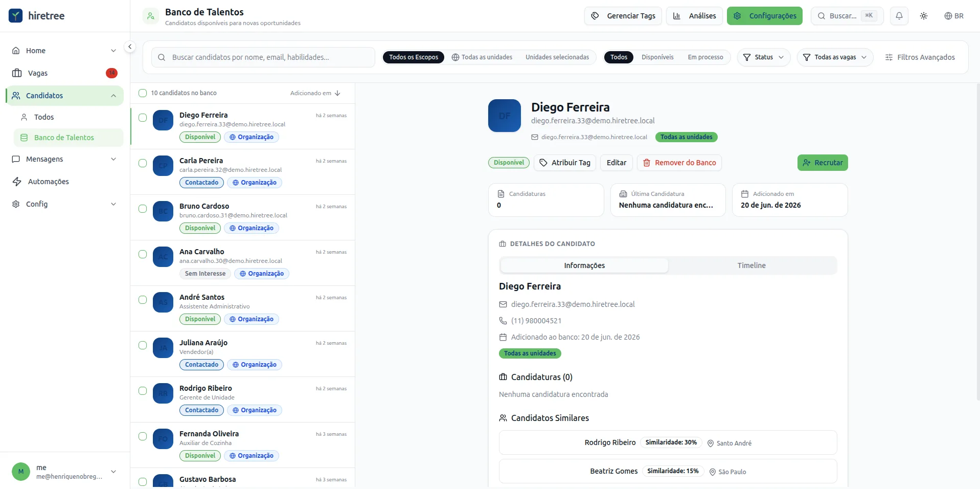Click the Atribuir Tag button
The image size is (980, 489).
tap(565, 163)
